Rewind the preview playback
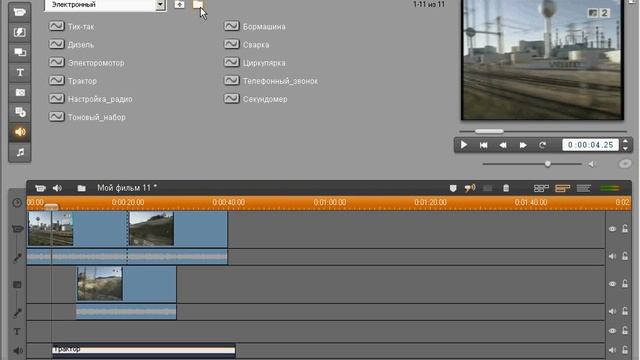The height and width of the screenshot is (360, 640). [x=503, y=145]
